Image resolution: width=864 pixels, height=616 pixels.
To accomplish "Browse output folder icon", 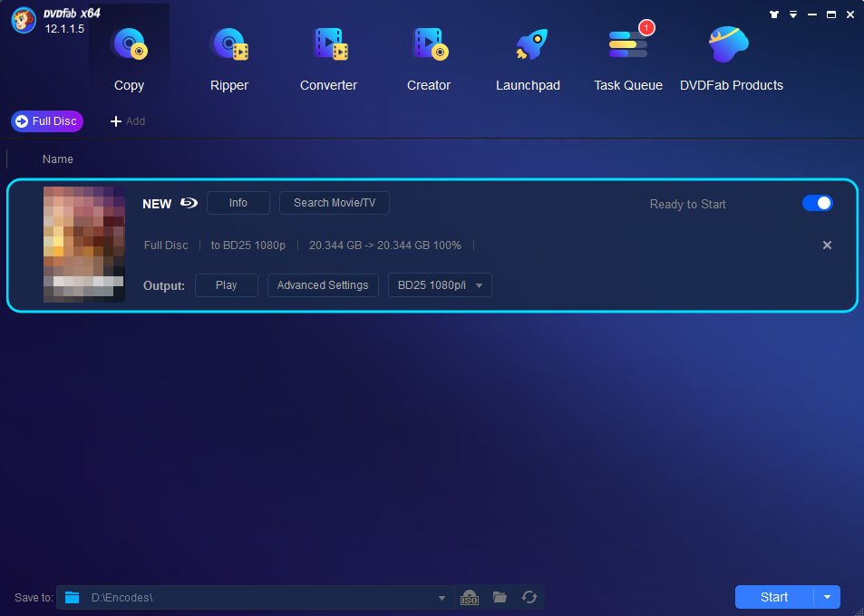I will point(500,597).
